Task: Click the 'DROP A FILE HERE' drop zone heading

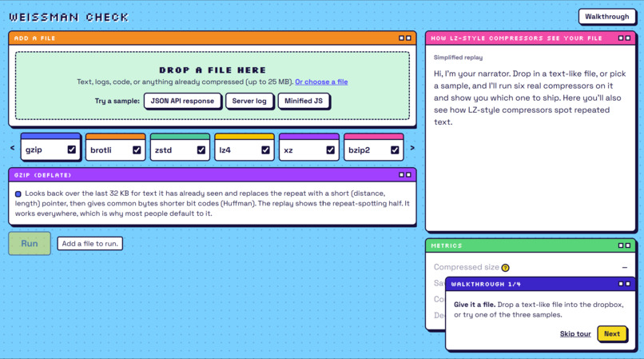Action: (213, 70)
